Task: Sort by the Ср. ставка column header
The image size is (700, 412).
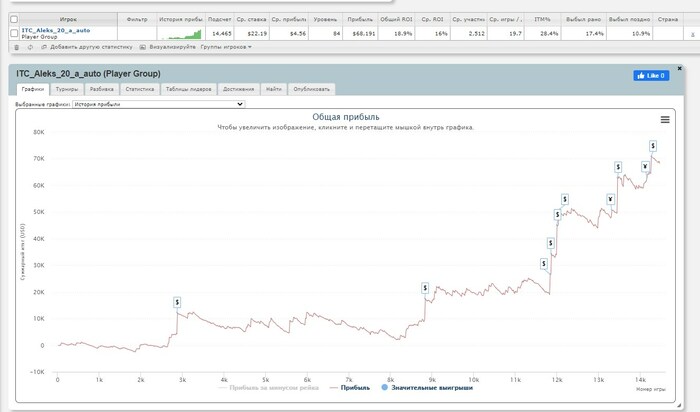Action: (251, 19)
